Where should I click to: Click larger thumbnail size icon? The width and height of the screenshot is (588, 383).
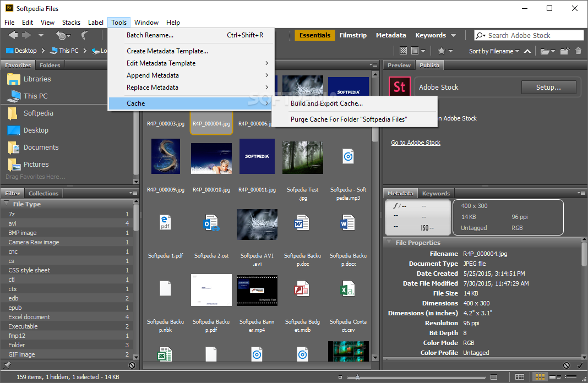click(x=494, y=377)
